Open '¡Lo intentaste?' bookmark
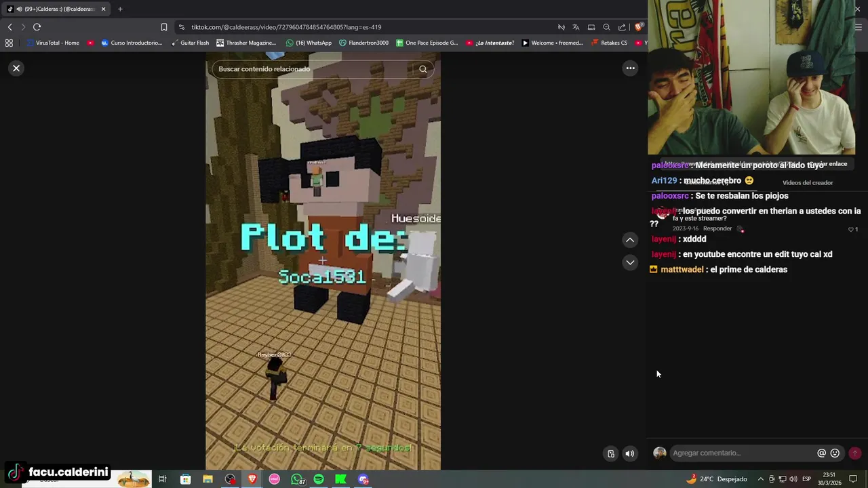 490,43
